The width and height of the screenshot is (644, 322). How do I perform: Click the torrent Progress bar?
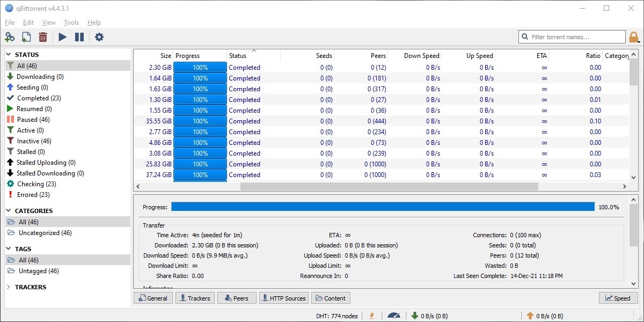tap(384, 207)
